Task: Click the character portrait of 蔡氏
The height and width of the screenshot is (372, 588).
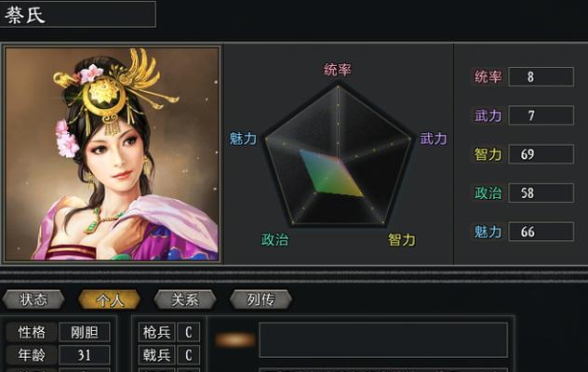Action: [x=113, y=153]
